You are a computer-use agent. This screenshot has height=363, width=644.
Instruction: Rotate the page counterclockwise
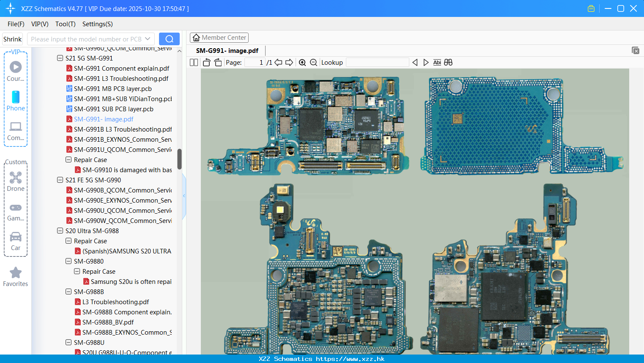(x=206, y=63)
